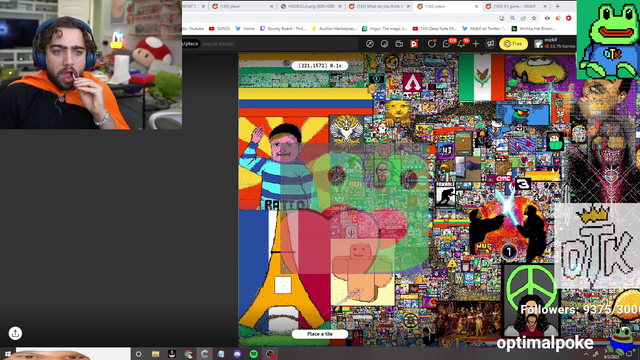
Task: Open the Reddit notifications bell
Action: [x=462, y=44]
